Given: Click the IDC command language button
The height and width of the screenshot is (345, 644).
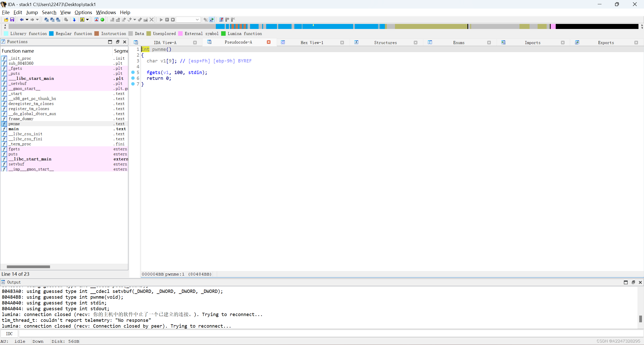Looking at the screenshot, I should [x=9, y=334].
